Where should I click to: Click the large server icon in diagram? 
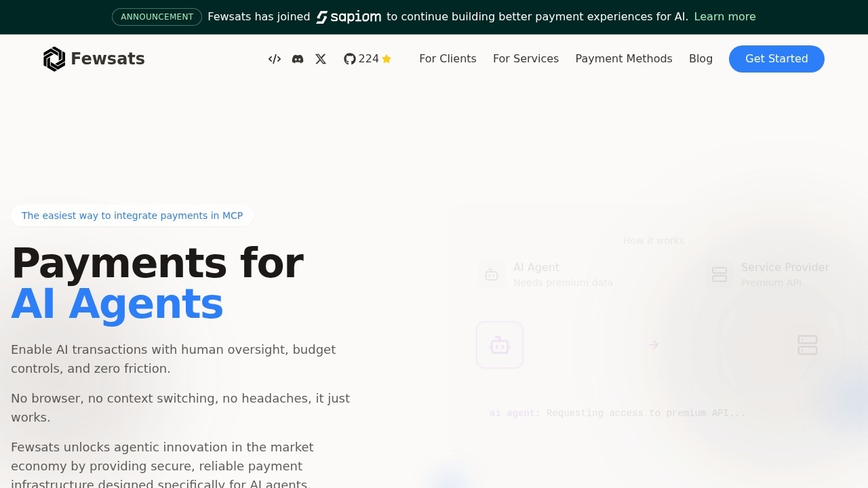pyautogui.click(x=808, y=345)
